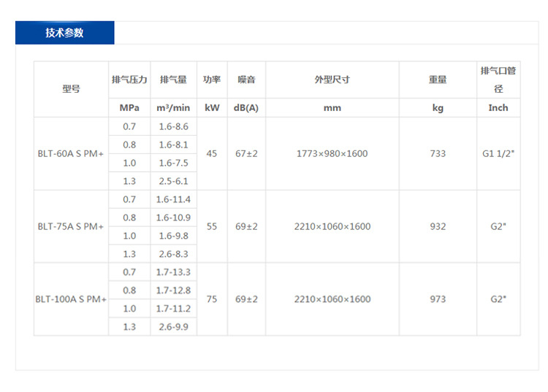Select the 技术参数 tab header
This screenshot has height=392, width=548.
[x=64, y=32]
